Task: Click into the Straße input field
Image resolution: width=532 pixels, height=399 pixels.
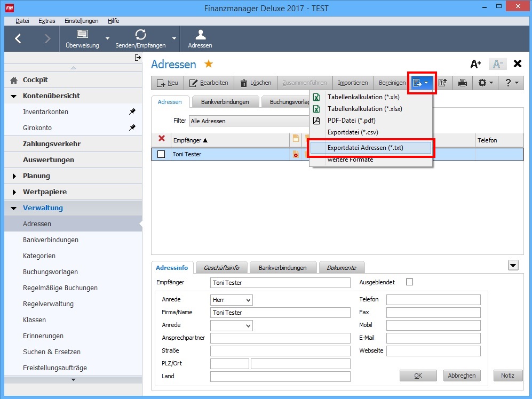Action: point(280,351)
